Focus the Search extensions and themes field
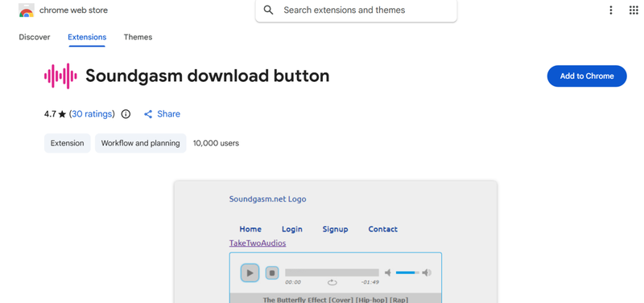The width and height of the screenshot is (644, 303). pyautogui.click(x=356, y=10)
